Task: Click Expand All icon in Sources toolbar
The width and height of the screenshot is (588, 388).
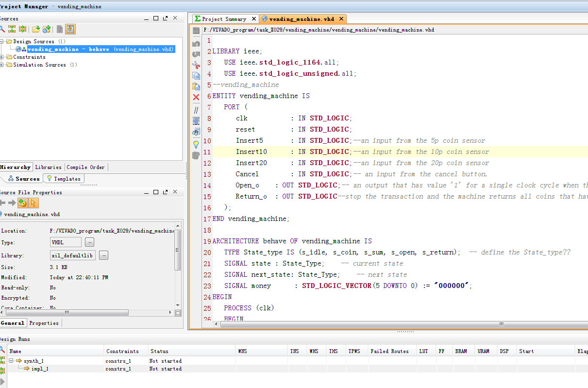Action: pos(22,30)
